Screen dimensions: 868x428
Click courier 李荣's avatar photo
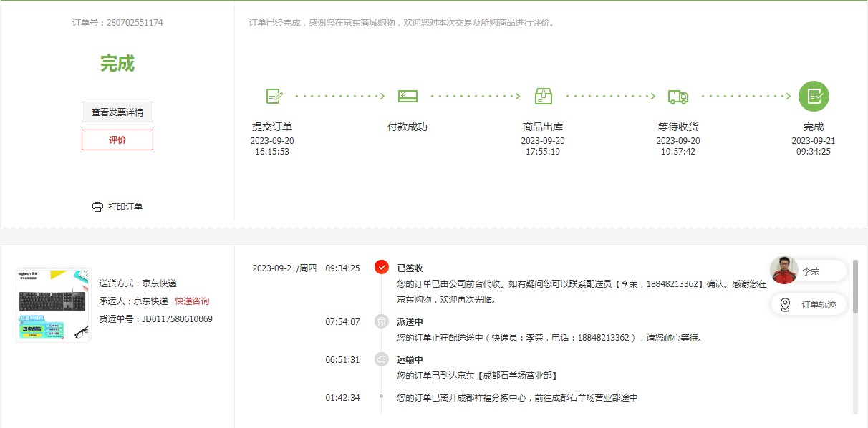(x=784, y=271)
